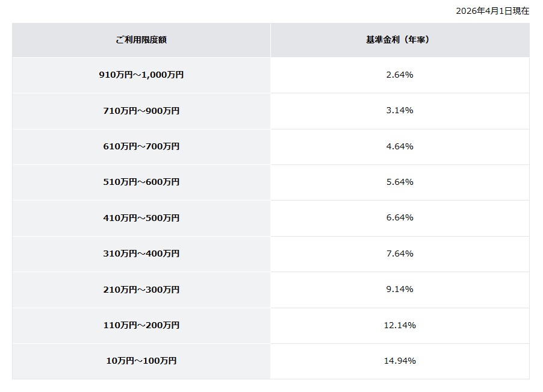Image resolution: width=543 pixels, height=392 pixels.
Task: Click the 基準金利（年率） column header
Action: (x=400, y=40)
